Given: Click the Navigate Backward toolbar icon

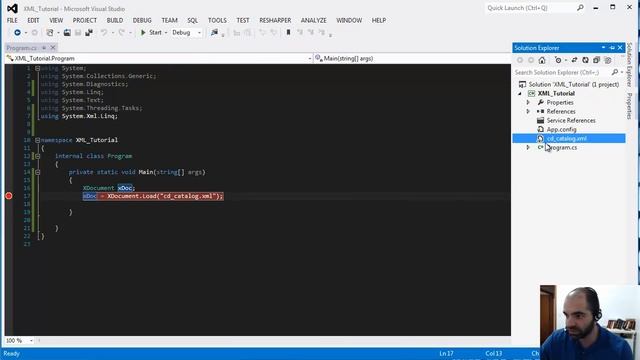Looking at the screenshot, I should [17, 33].
